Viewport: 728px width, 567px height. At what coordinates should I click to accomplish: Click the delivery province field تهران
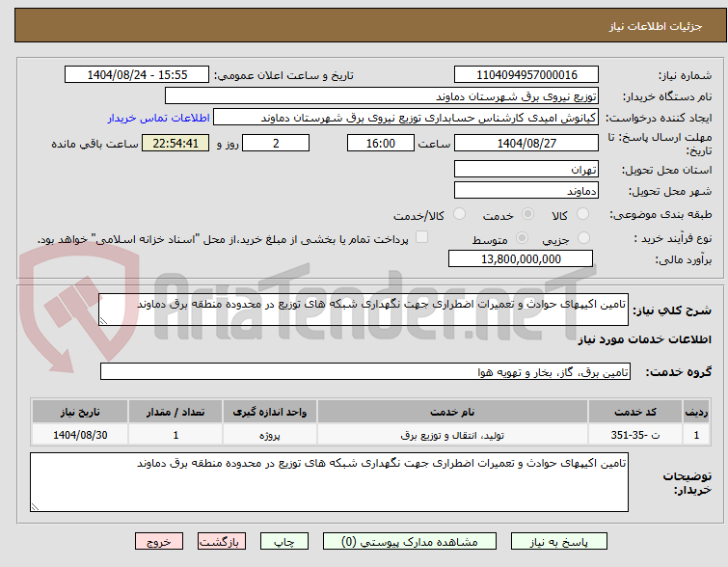(x=526, y=169)
